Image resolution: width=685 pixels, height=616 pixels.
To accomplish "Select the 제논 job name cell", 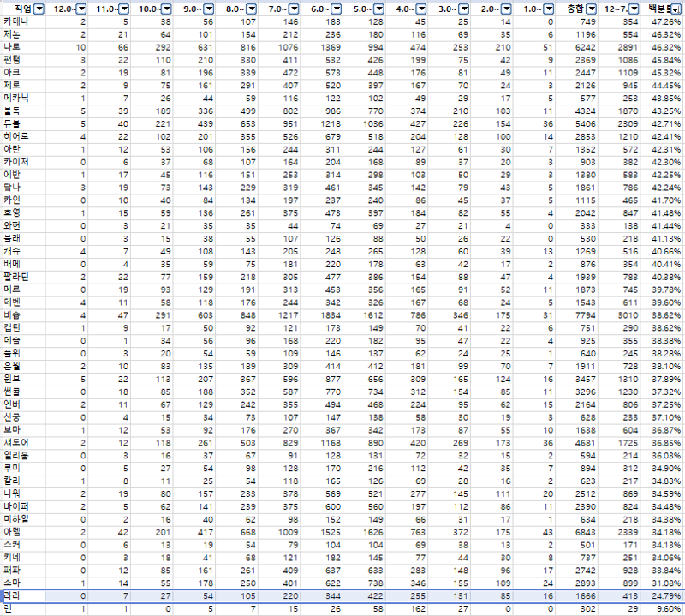I will (24, 34).
